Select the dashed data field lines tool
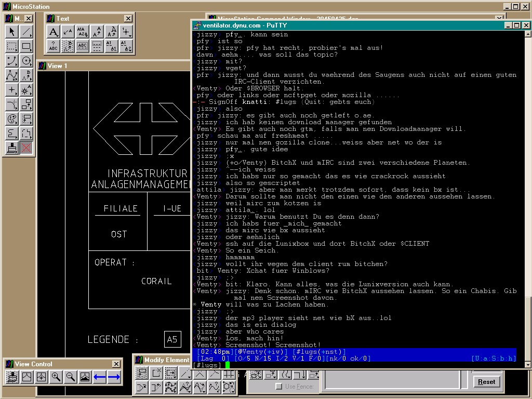This screenshot has height=399, width=532. [97, 46]
